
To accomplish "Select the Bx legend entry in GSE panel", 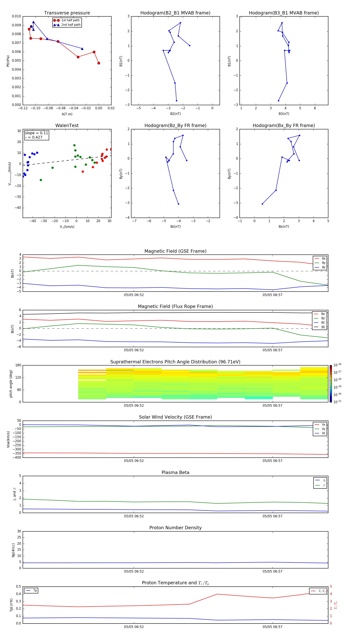I will (x=320, y=259).
